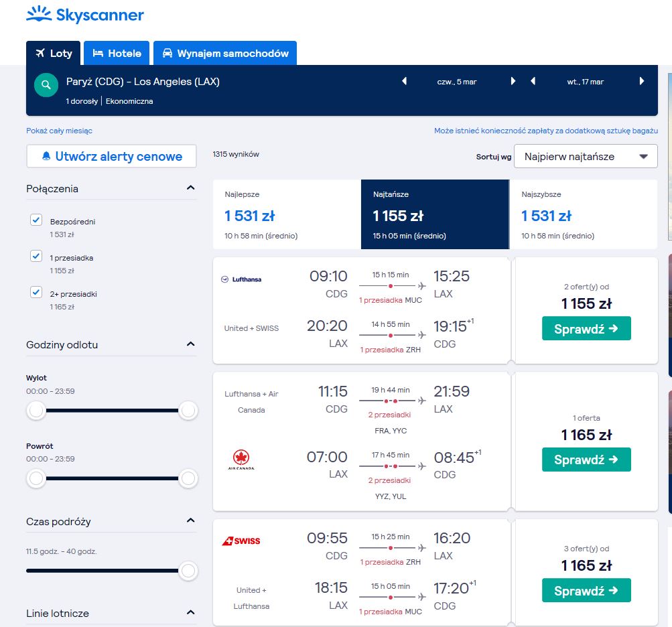Select the Najlepsze 1 531 zł tab
This screenshot has height=627, width=672.
point(287,214)
